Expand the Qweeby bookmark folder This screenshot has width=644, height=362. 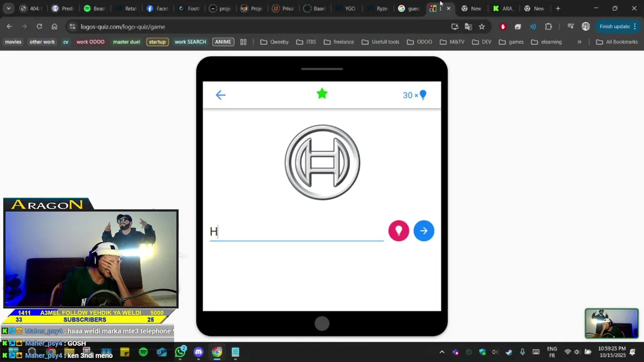tap(275, 42)
